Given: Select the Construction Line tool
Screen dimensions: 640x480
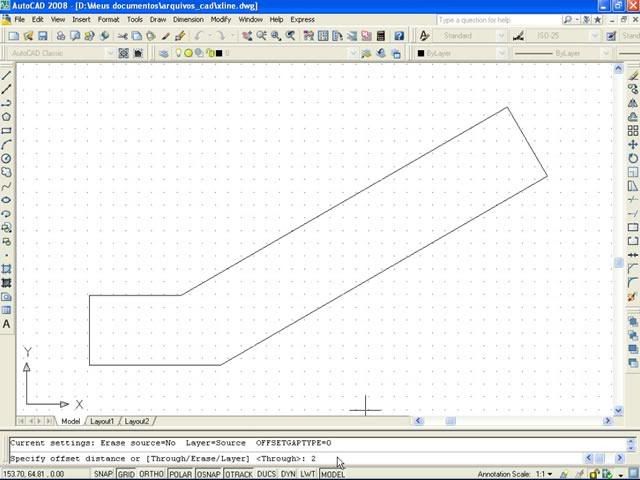Looking at the screenshot, I should [6, 89].
